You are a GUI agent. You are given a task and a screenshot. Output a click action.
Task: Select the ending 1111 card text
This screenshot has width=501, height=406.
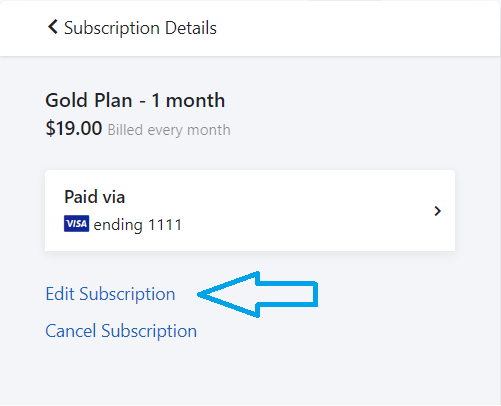[137, 225]
